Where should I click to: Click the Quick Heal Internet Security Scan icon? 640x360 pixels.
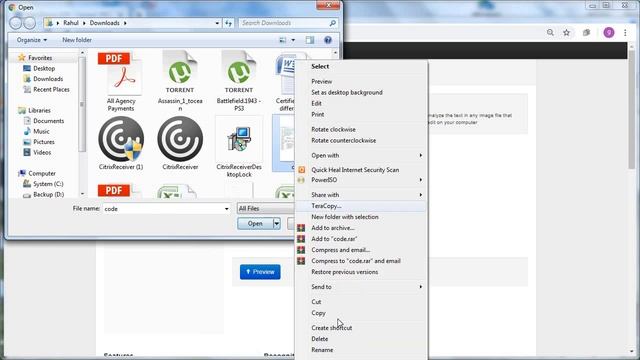coord(302,170)
